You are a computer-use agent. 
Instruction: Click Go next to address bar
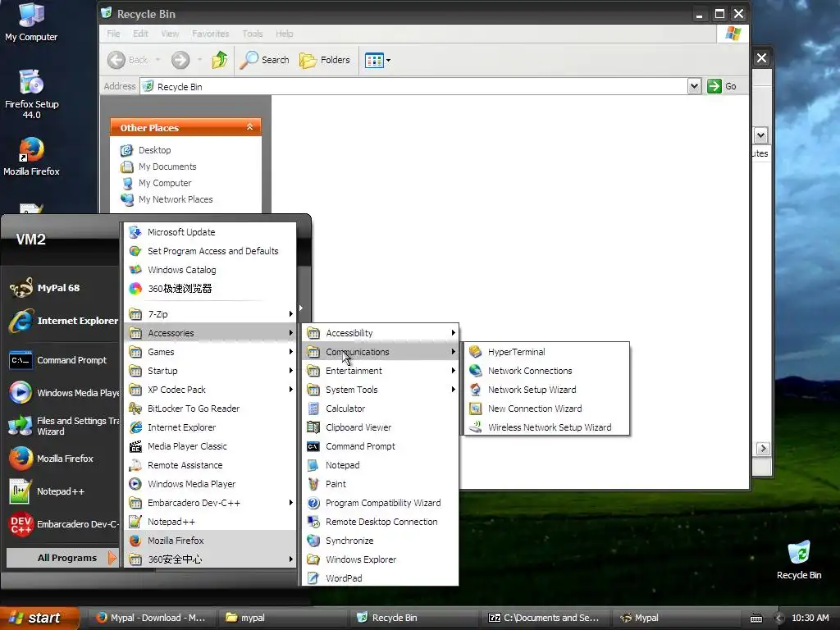[722, 86]
